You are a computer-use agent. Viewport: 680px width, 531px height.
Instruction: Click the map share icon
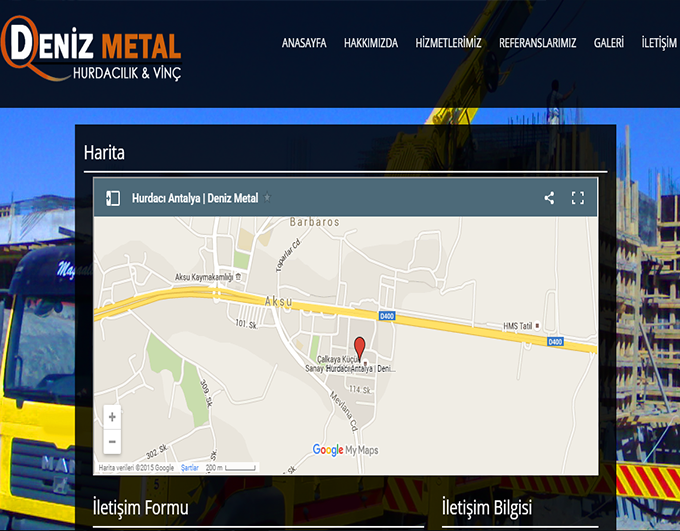(549, 198)
